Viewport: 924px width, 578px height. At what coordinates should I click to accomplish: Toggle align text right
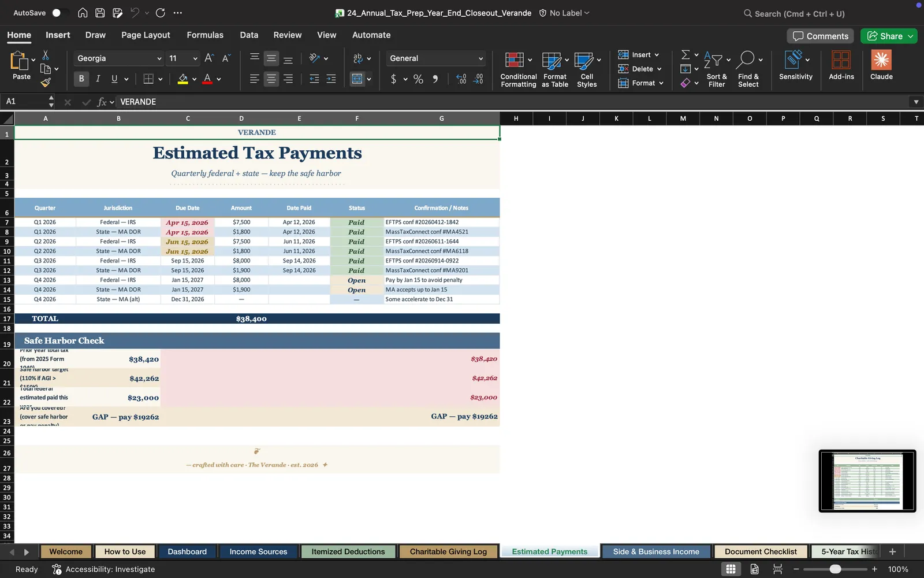coord(288,79)
